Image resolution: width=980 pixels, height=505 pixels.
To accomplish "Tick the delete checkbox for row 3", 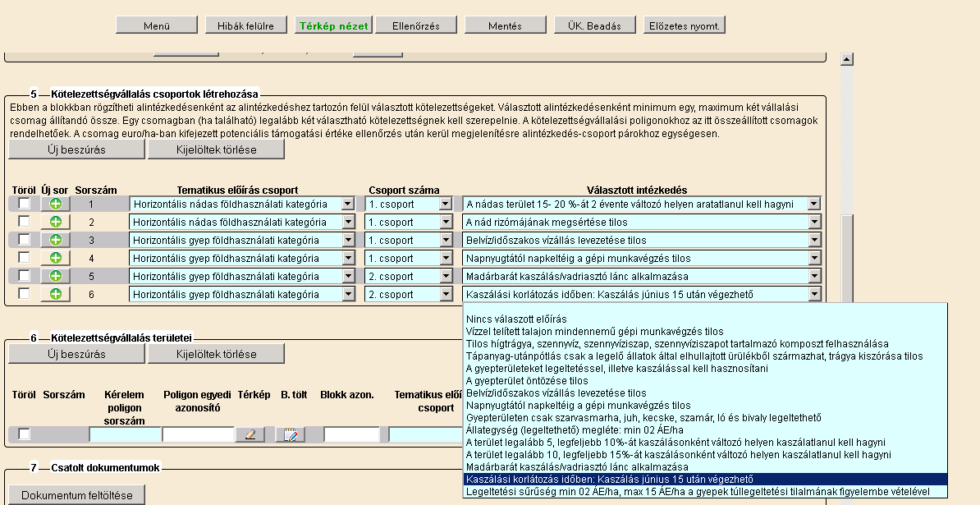I will pyautogui.click(x=24, y=240).
